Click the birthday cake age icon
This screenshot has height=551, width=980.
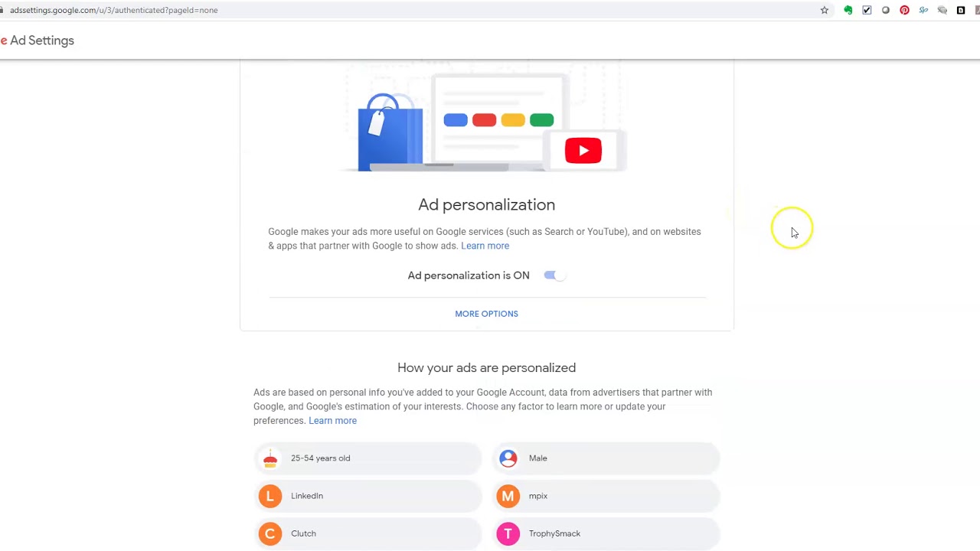click(x=270, y=458)
